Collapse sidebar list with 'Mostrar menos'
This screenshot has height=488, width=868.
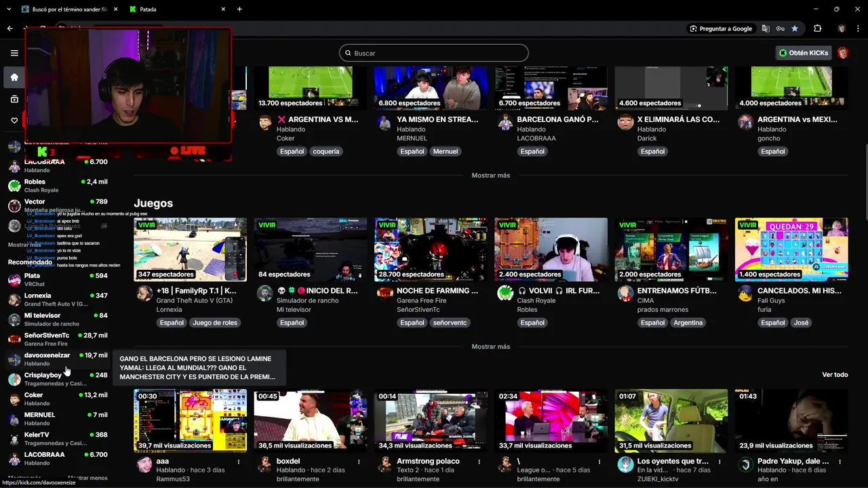pos(87,478)
